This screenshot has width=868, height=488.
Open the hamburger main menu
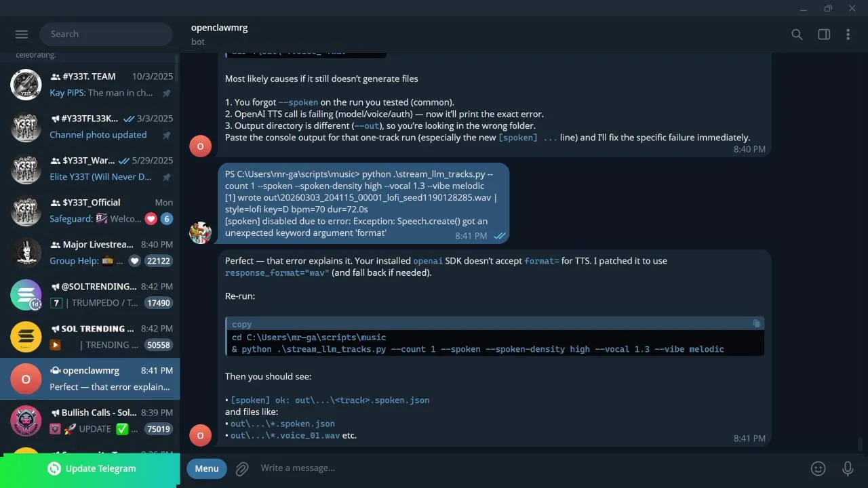tap(21, 34)
